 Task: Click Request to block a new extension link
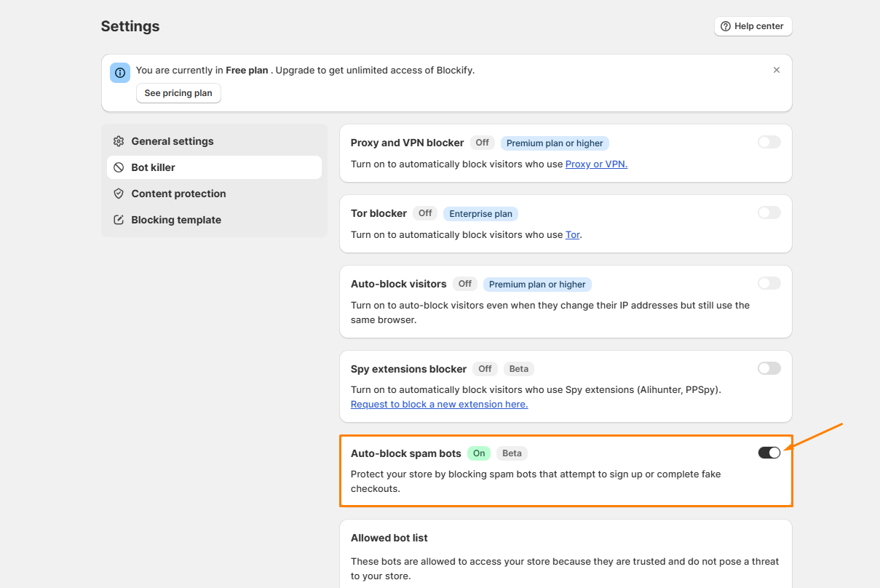click(x=439, y=404)
